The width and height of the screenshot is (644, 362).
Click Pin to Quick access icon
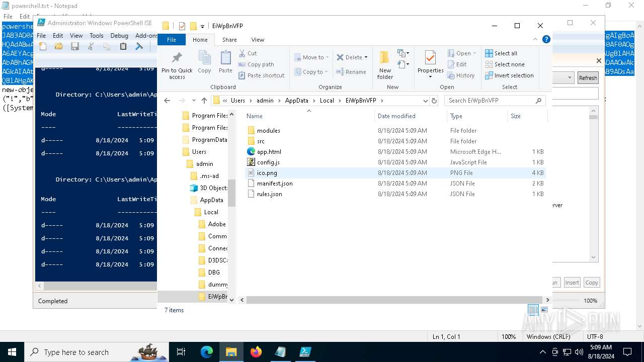point(177,65)
